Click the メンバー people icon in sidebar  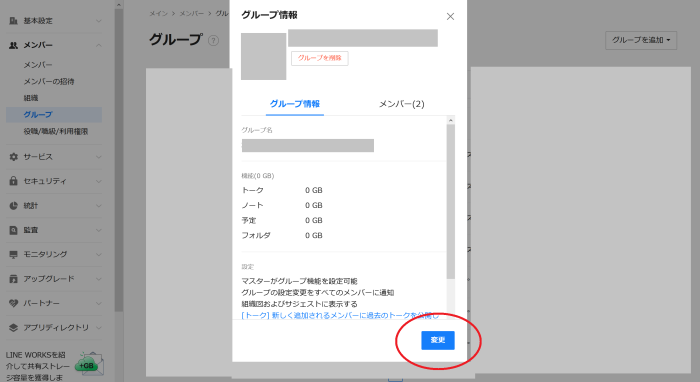(13, 45)
